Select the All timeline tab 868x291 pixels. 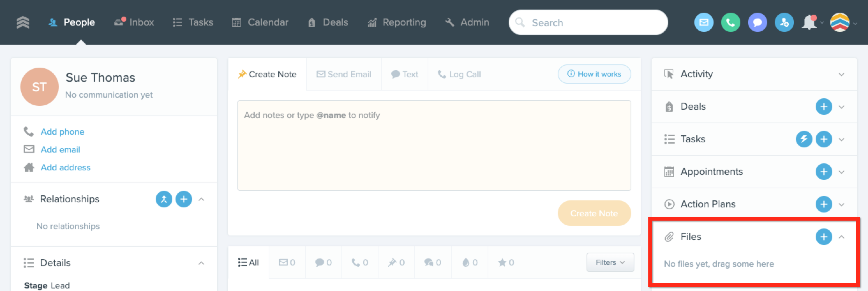click(248, 262)
